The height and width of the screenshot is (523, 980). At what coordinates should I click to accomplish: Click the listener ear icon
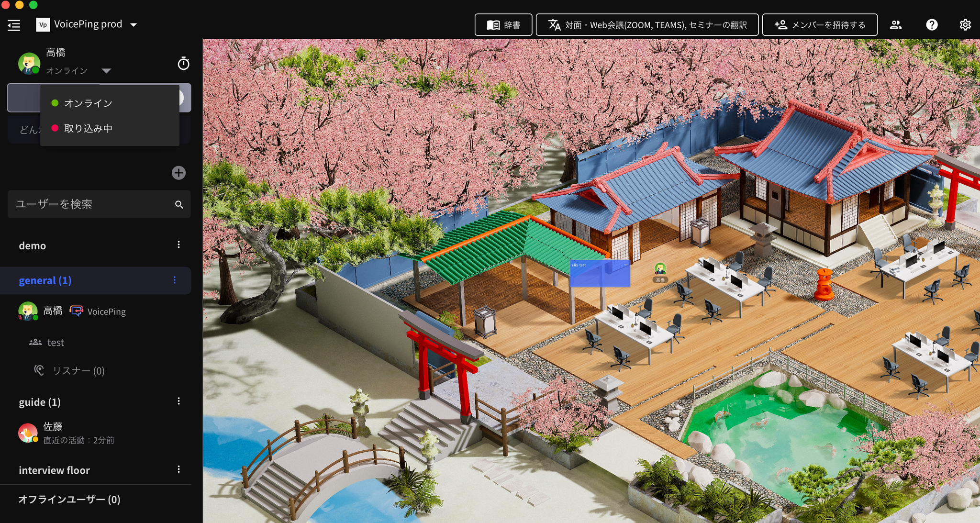[39, 370]
